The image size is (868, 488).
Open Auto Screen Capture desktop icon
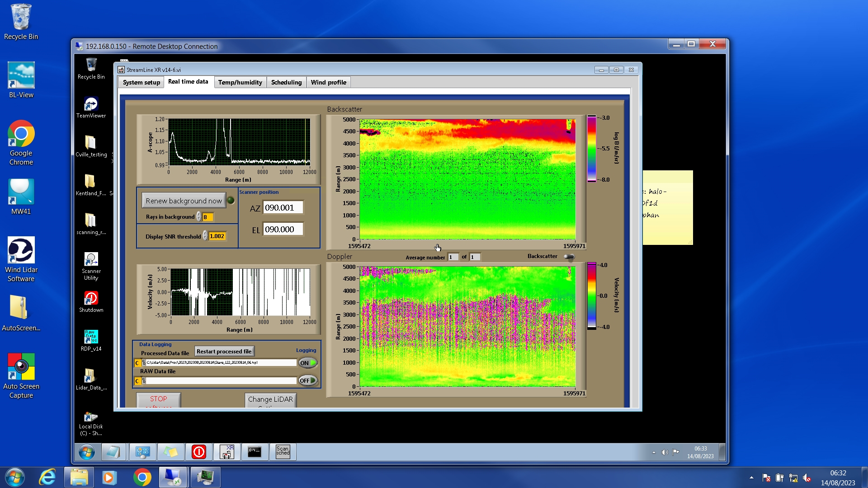[x=21, y=367]
